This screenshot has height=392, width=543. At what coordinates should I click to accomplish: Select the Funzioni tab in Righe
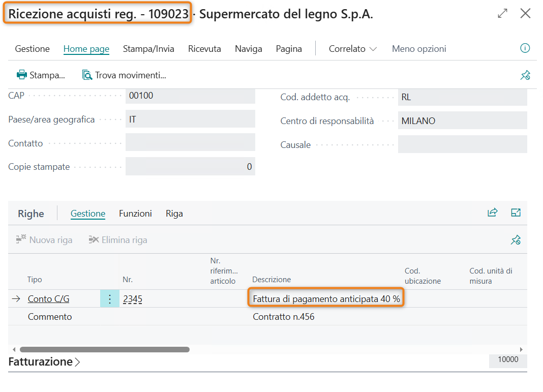135,214
